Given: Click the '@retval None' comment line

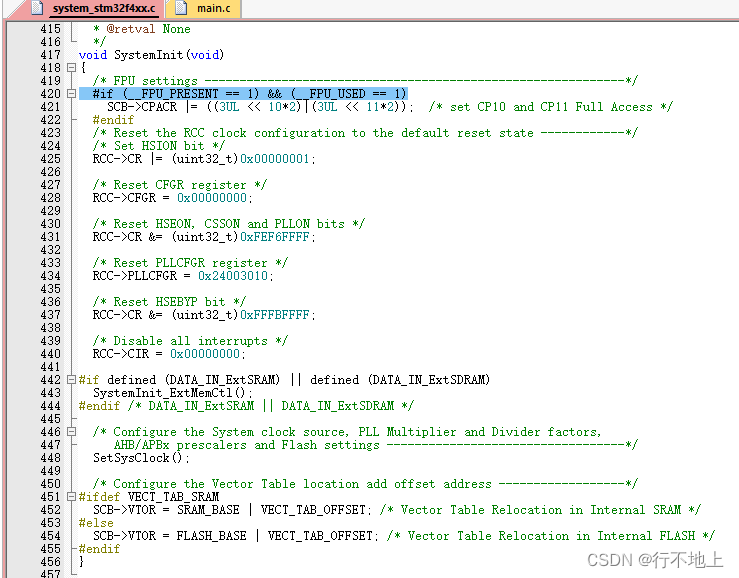Looking at the screenshot, I should [x=142, y=29].
